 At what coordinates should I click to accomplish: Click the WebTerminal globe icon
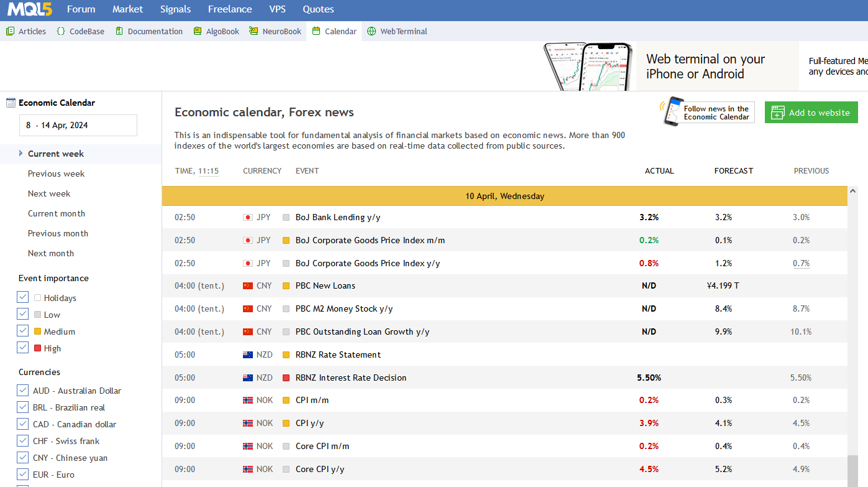pos(372,31)
